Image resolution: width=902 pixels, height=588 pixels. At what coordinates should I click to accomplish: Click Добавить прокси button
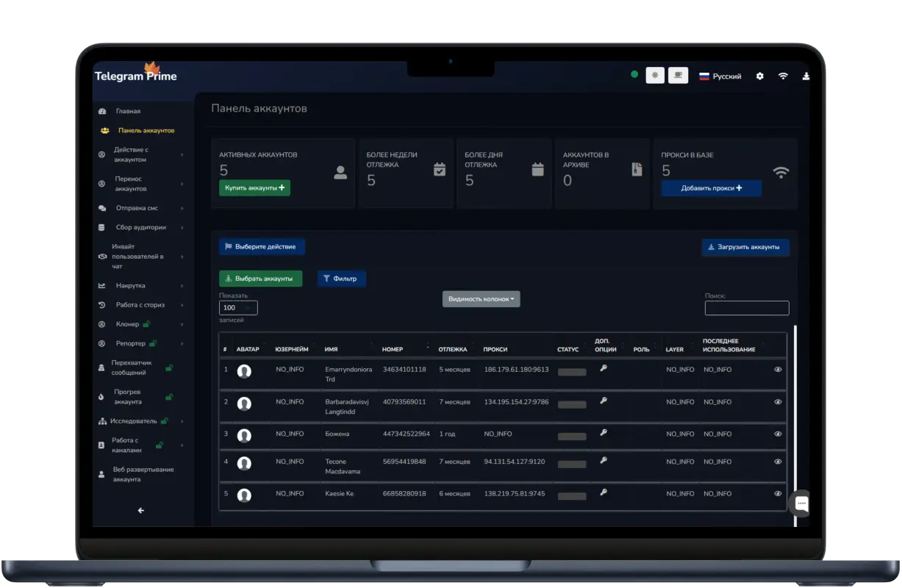(711, 188)
